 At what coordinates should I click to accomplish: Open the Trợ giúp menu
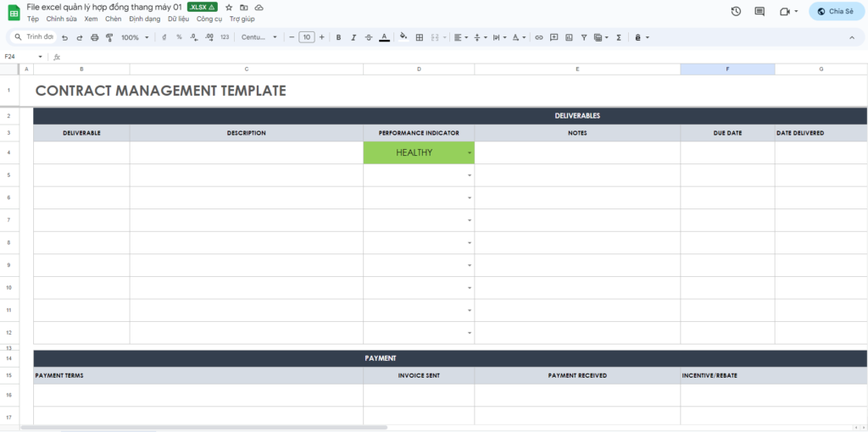tap(242, 19)
